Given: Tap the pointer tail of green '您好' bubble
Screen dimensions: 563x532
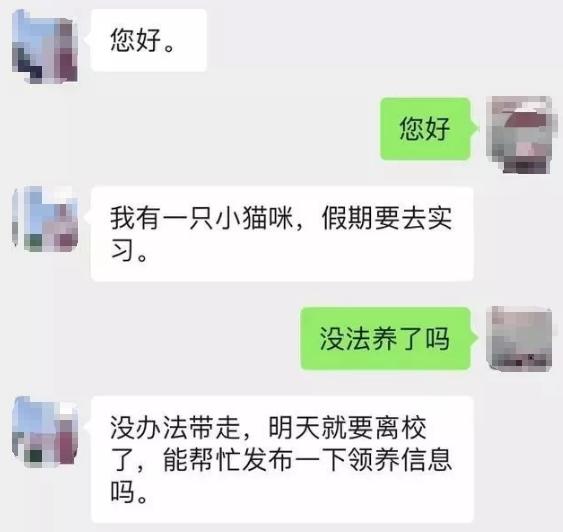Looking at the screenshot, I should (x=474, y=128).
